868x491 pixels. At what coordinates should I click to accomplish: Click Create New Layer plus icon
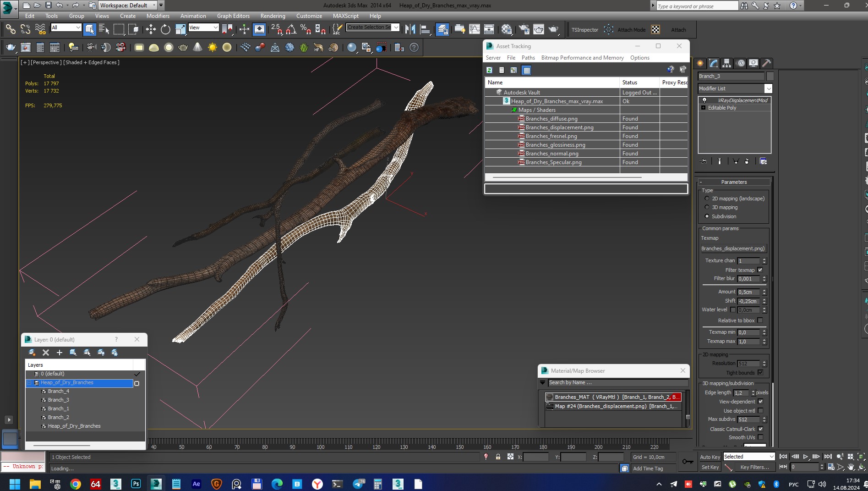click(59, 353)
